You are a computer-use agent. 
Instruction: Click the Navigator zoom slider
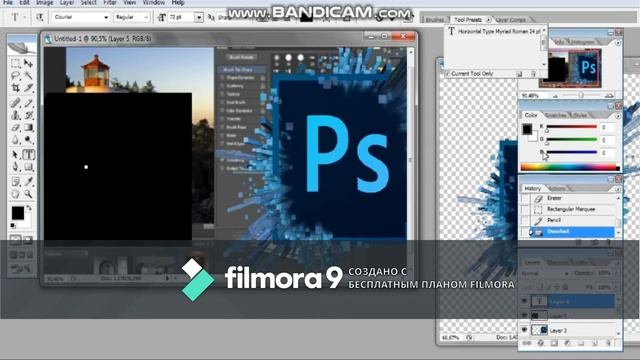coord(581,96)
